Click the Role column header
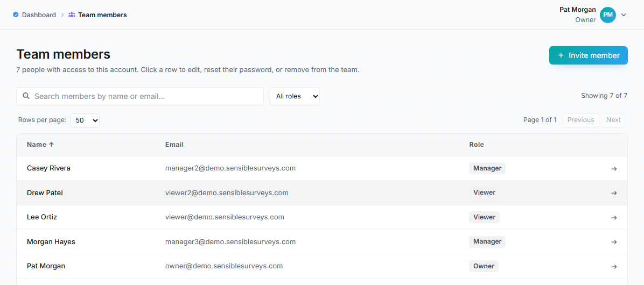Viewport: 644px width, 285px height. pyautogui.click(x=477, y=144)
